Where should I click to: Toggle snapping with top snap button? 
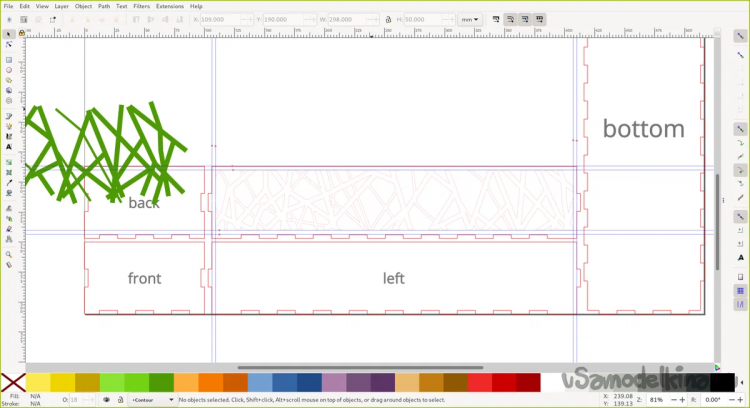740,35
